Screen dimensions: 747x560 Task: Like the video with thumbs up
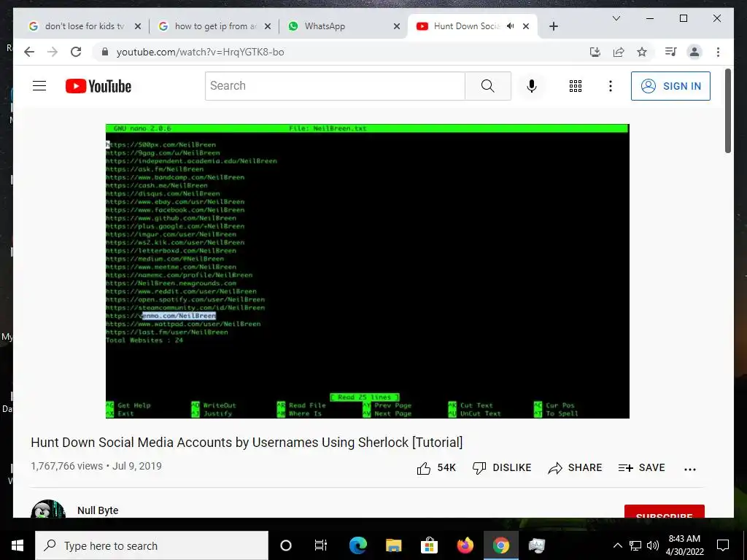pos(436,467)
